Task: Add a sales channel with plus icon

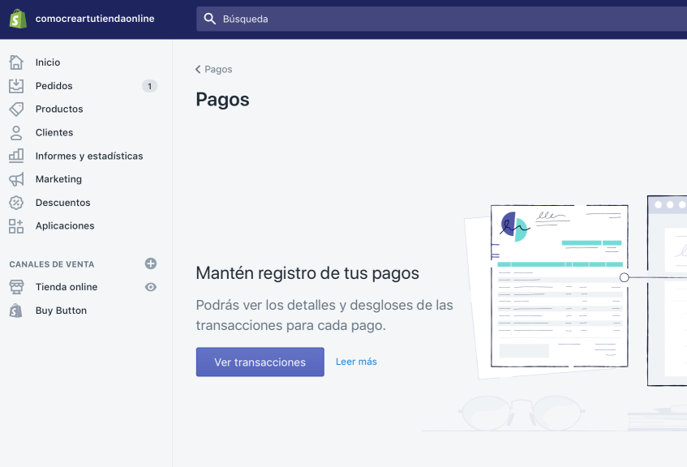Action: (151, 264)
